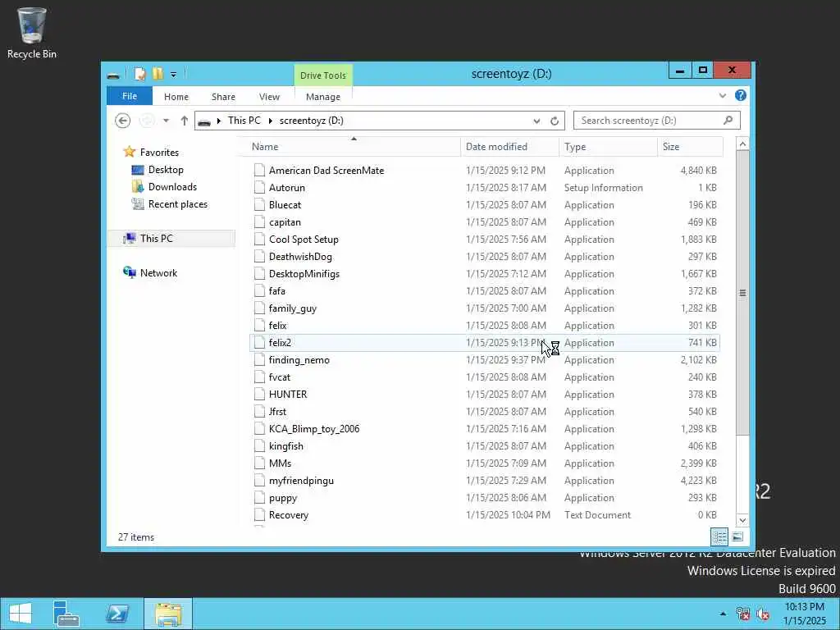Expand the address bar history dropdown
Viewport: 840px width, 630px height.
click(x=536, y=121)
